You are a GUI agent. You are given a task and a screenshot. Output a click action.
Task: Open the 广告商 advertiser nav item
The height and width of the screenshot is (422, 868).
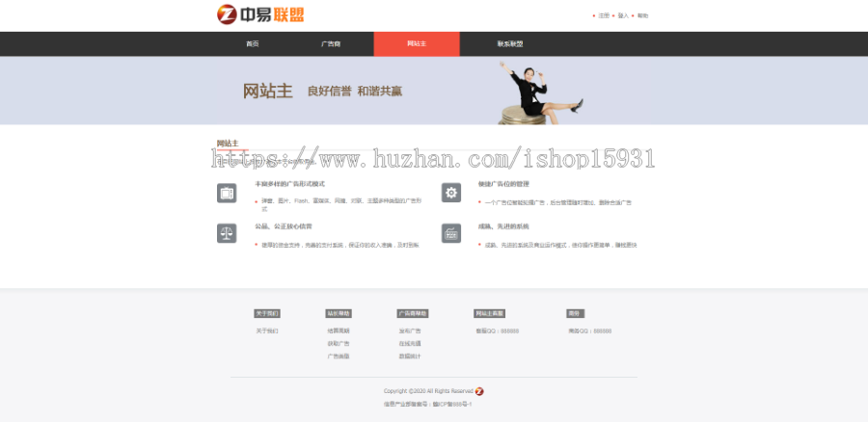pos(331,44)
